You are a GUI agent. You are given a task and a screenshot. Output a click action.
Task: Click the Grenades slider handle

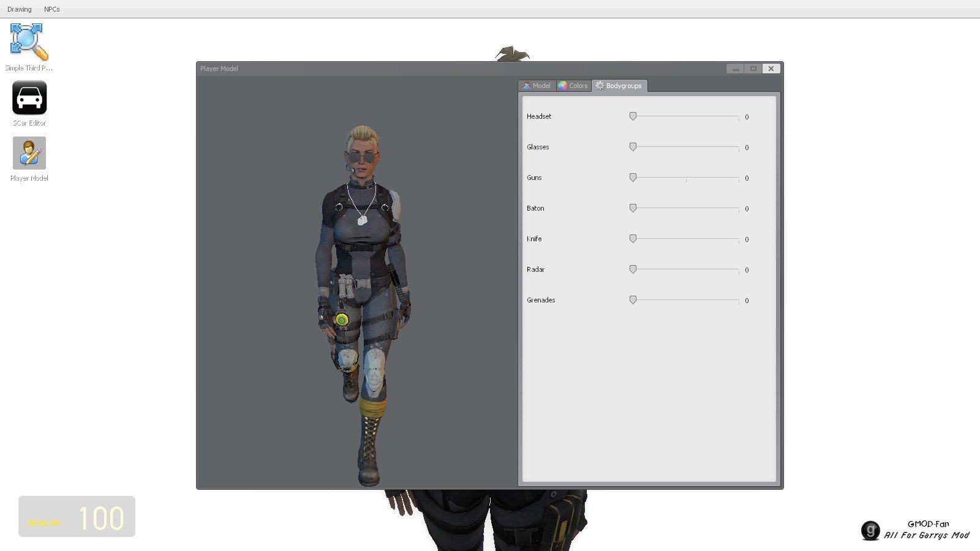(633, 300)
